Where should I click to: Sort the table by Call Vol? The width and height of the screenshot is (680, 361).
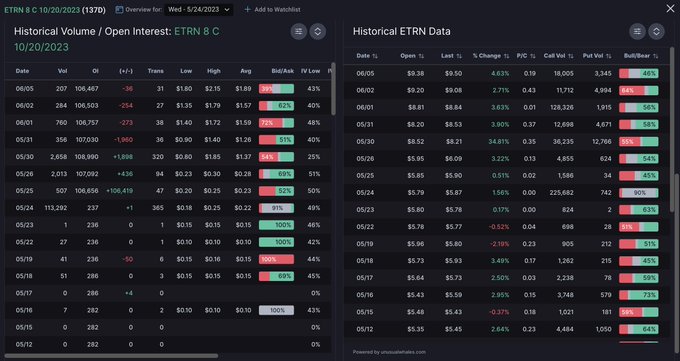pyautogui.click(x=559, y=56)
